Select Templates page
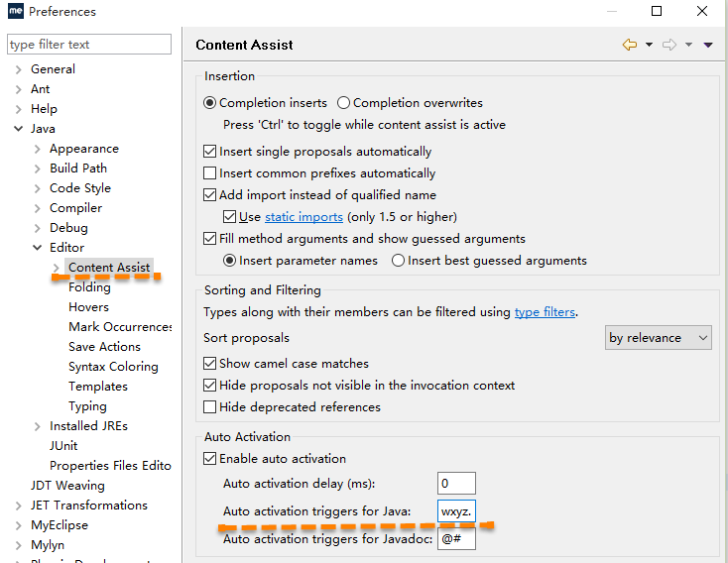The width and height of the screenshot is (728, 563). coord(98,387)
